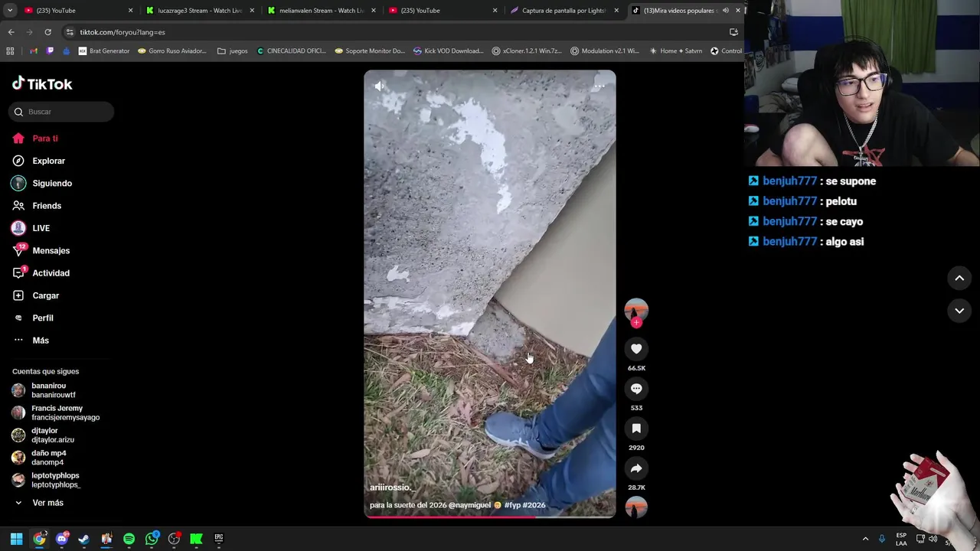
Task: Mute the TikTok tab via its speaker icon
Action: [x=725, y=11]
